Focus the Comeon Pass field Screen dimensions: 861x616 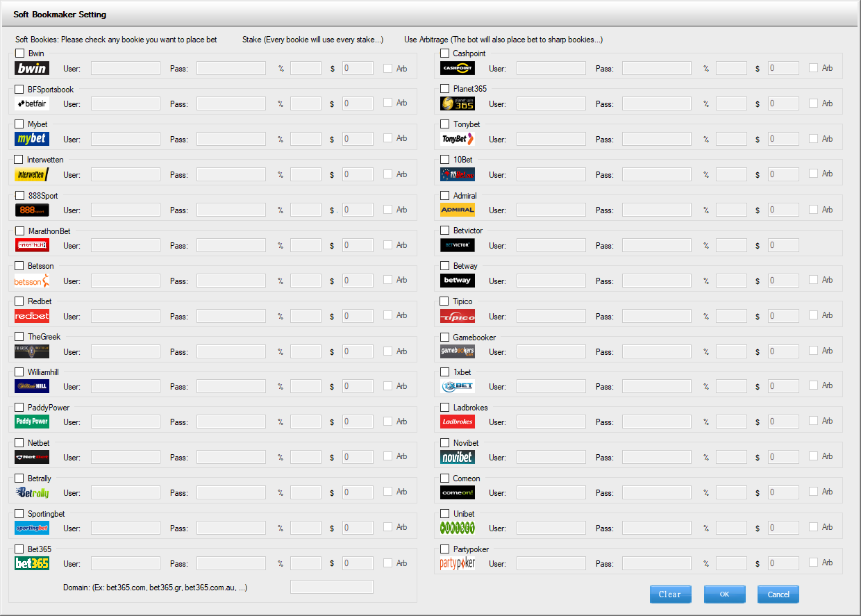(657, 492)
